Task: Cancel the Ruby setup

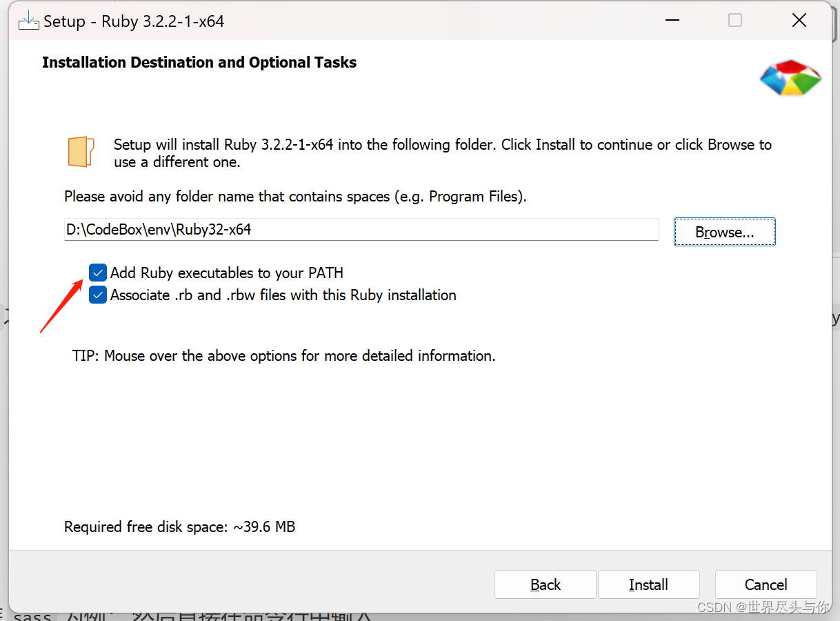Action: (766, 584)
